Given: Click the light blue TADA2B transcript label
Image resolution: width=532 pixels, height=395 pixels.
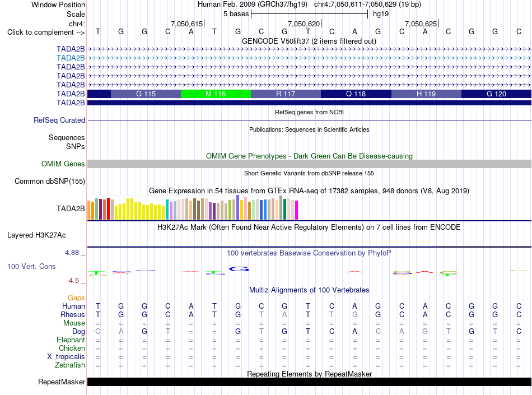Looking at the screenshot, I should pos(71,58).
